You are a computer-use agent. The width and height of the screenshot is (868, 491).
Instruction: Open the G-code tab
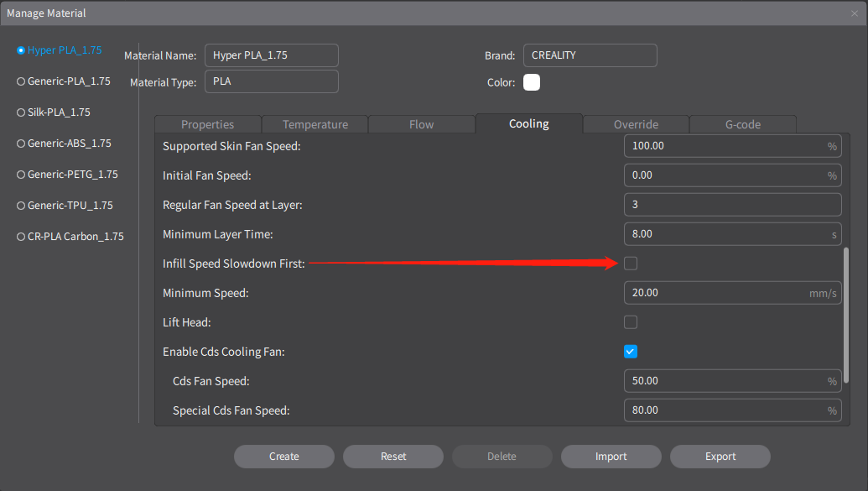tap(743, 124)
